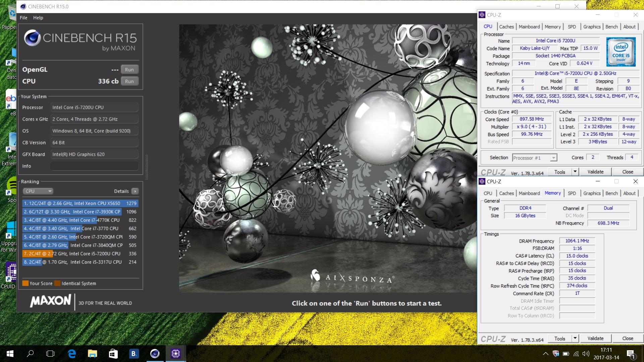Open About tab in bottom CPU-Z window
Viewport: 644px width, 362px height.
[629, 193]
